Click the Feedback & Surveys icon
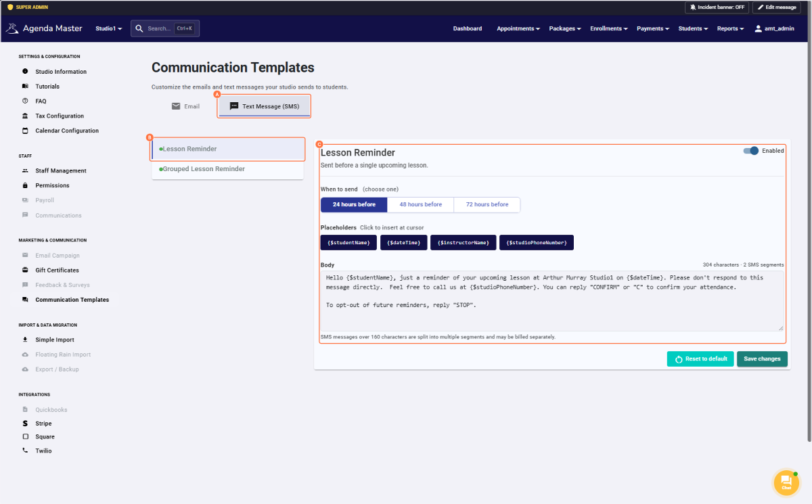This screenshot has width=812, height=504. pyautogui.click(x=25, y=285)
